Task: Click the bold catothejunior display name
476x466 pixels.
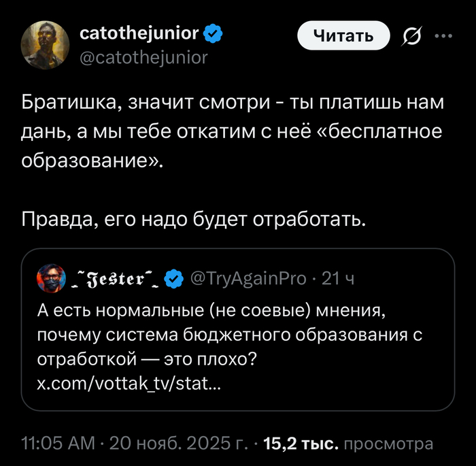Action: click(139, 33)
